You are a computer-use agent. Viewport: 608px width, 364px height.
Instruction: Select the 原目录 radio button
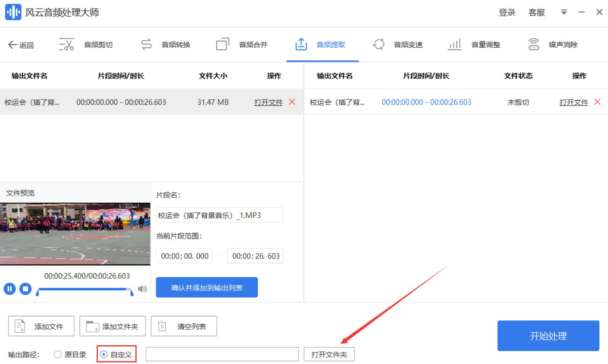click(x=58, y=355)
